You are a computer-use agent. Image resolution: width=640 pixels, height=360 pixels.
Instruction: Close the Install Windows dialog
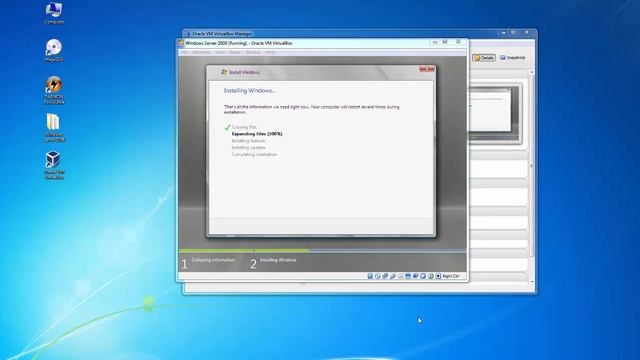point(427,69)
